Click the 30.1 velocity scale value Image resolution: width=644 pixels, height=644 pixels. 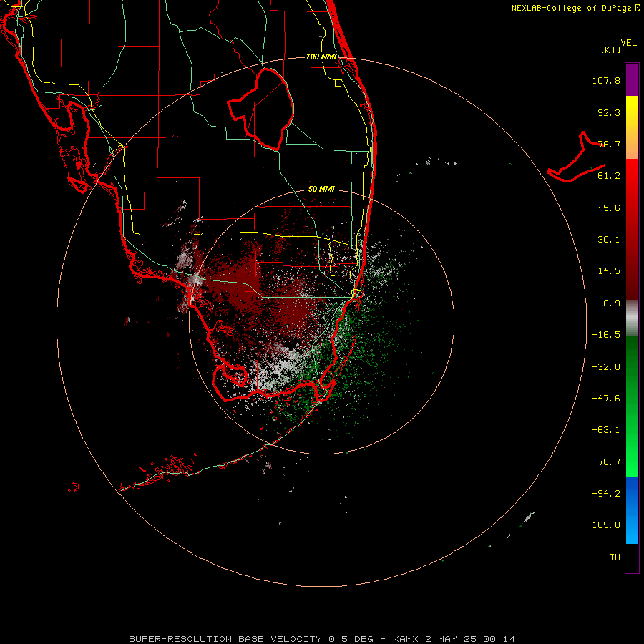point(609,240)
